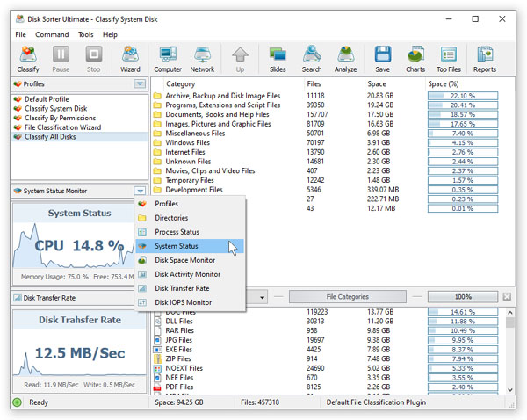The image size is (527, 420).
Task: Select the RAR Files row
Action: (325, 331)
